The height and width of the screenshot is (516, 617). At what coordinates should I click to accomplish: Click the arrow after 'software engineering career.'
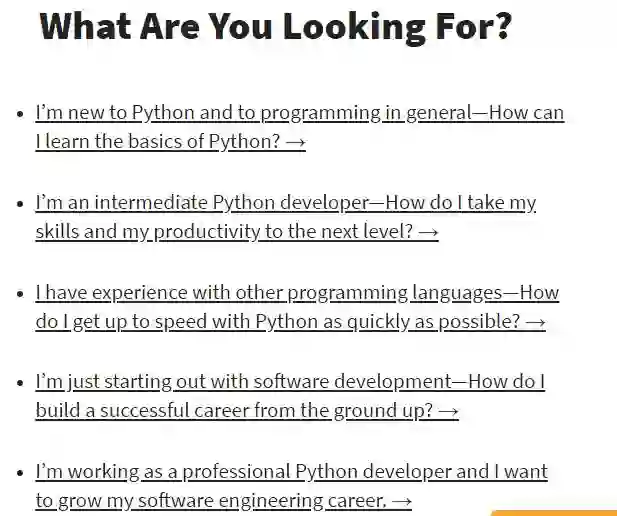click(402, 500)
